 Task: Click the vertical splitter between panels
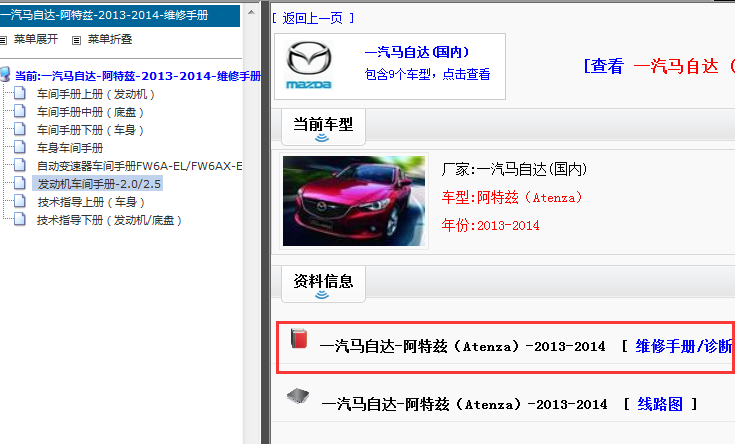tap(265, 222)
